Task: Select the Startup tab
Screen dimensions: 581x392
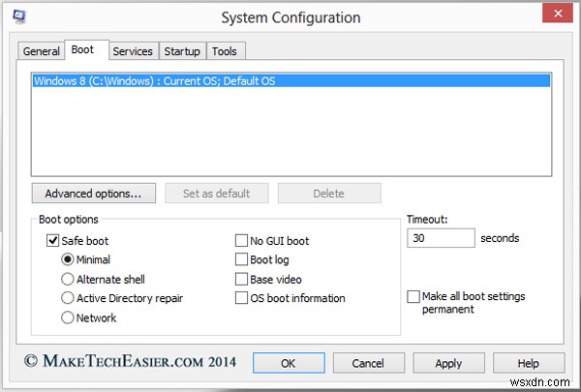Action: (182, 51)
